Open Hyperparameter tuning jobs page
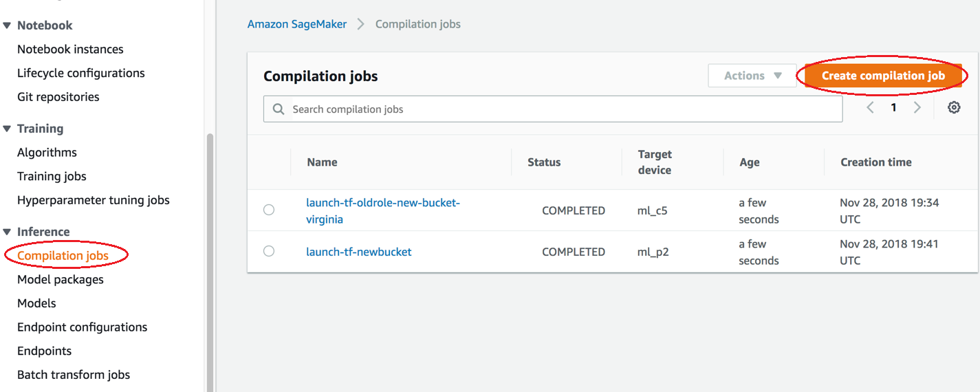Screen dimensions: 980x392 (94, 201)
